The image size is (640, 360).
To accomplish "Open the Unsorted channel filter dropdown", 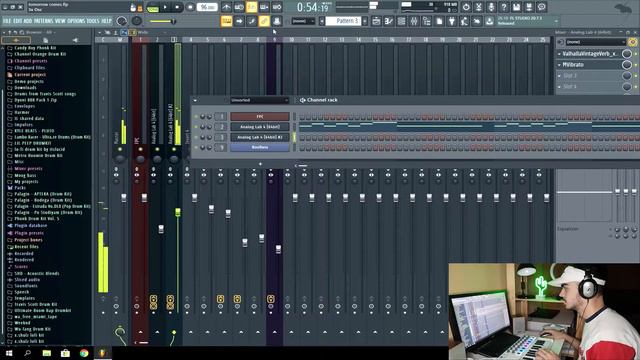I will point(259,100).
